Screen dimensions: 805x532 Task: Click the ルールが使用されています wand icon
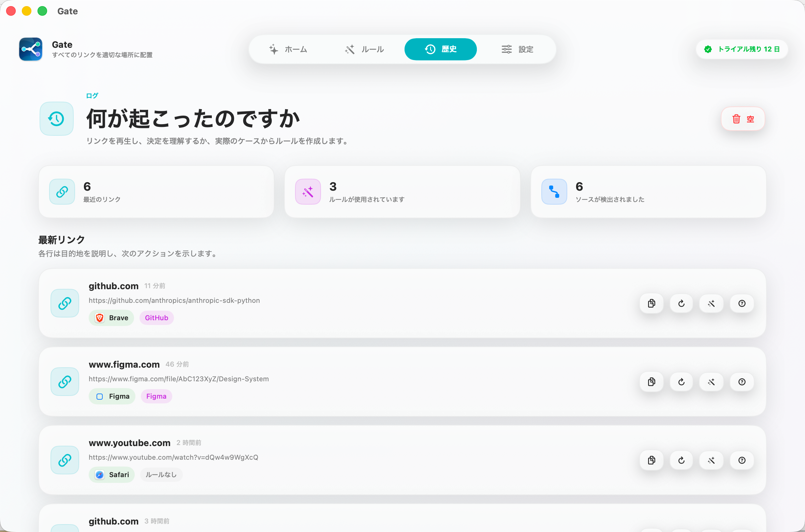(308, 192)
